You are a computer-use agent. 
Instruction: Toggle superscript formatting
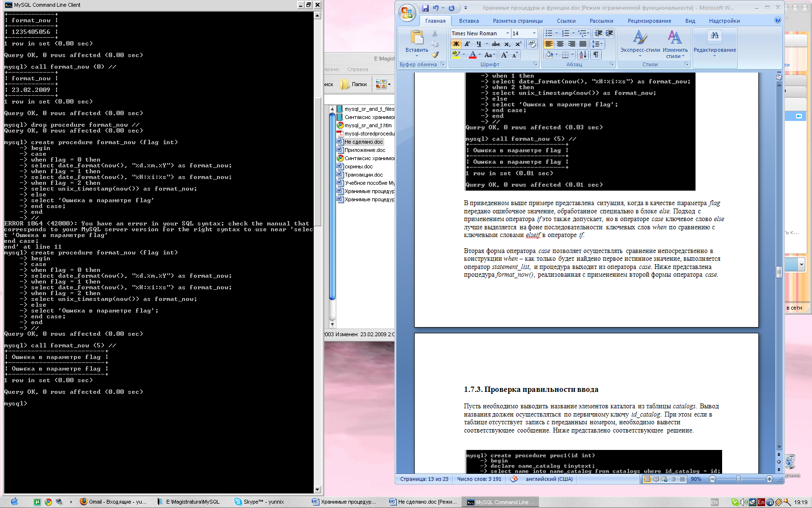[518, 44]
